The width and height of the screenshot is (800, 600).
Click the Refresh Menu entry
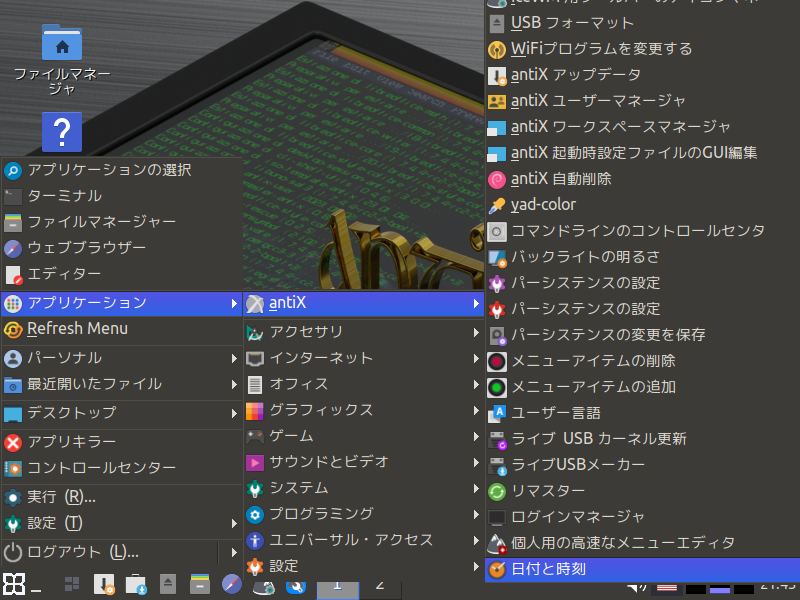(x=121, y=330)
